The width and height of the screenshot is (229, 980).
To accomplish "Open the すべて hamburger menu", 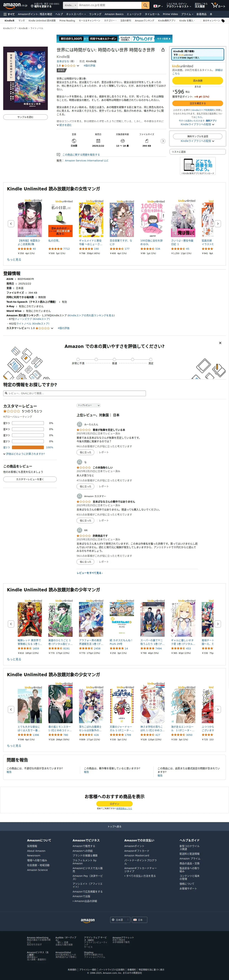I will point(9,14).
